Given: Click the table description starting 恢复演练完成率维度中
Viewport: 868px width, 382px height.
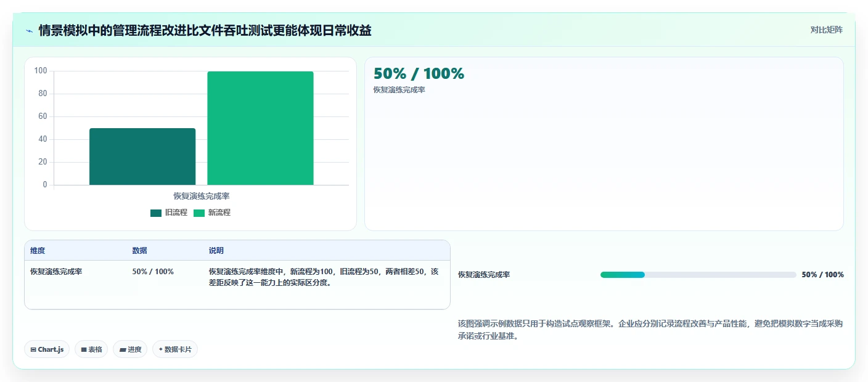Looking at the screenshot, I should click(324, 277).
